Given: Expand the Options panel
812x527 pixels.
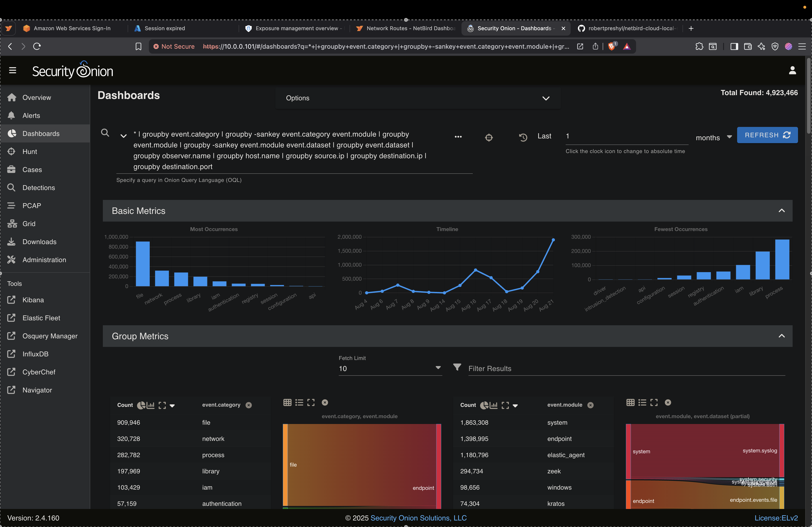Looking at the screenshot, I should (x=546, y=98).
